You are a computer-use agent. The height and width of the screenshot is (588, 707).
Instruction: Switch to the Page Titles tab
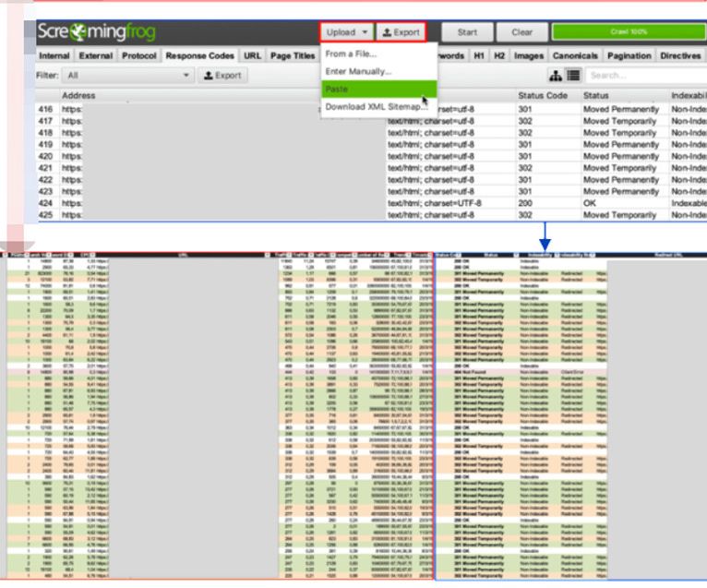pyautogui.click(x=292, y=56)
